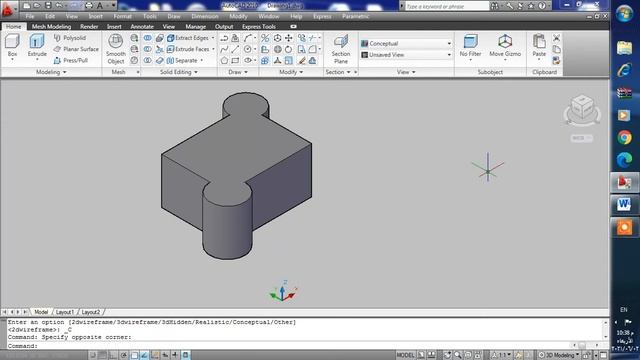This screenshot has width=640, height=360.
Task: Pick the Planar Surface tool
Action: (x=76, y=49)
